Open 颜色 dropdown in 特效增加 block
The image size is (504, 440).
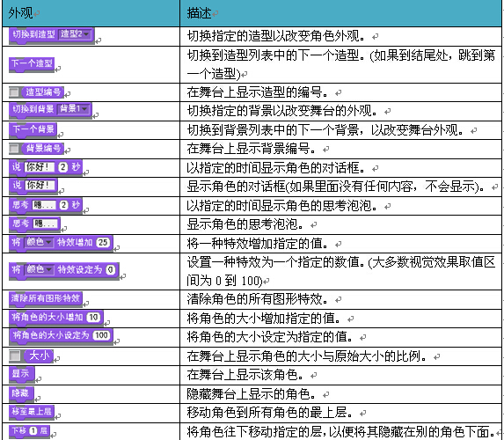39,242
